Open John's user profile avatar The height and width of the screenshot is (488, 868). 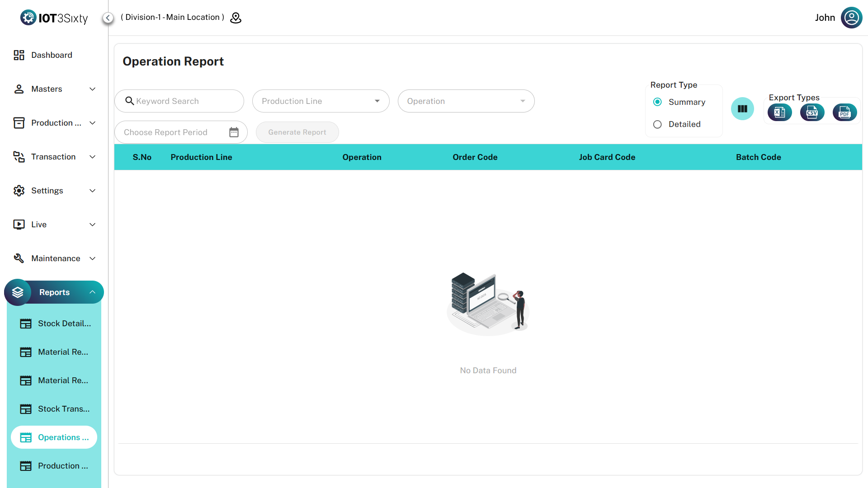tap(851, 18)
